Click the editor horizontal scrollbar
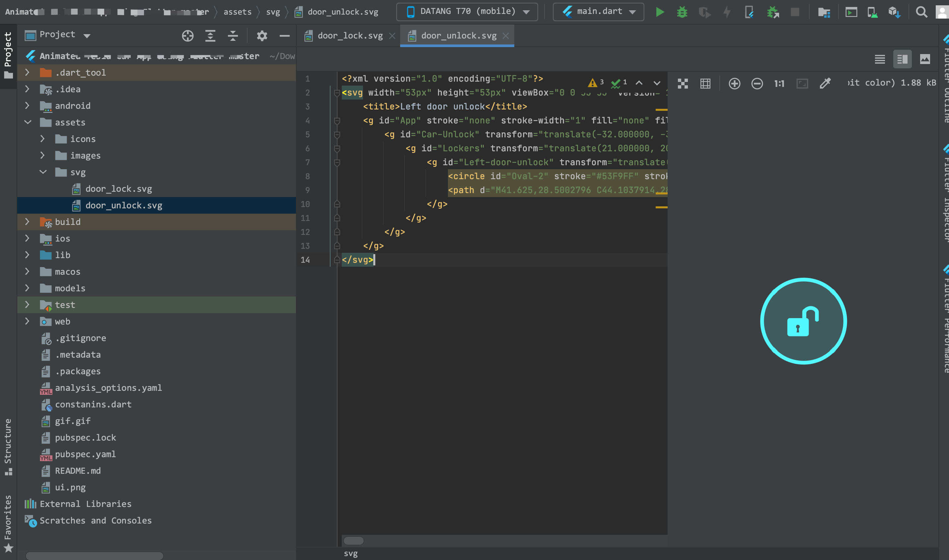The image size is (949, 560). click(354, 541)
